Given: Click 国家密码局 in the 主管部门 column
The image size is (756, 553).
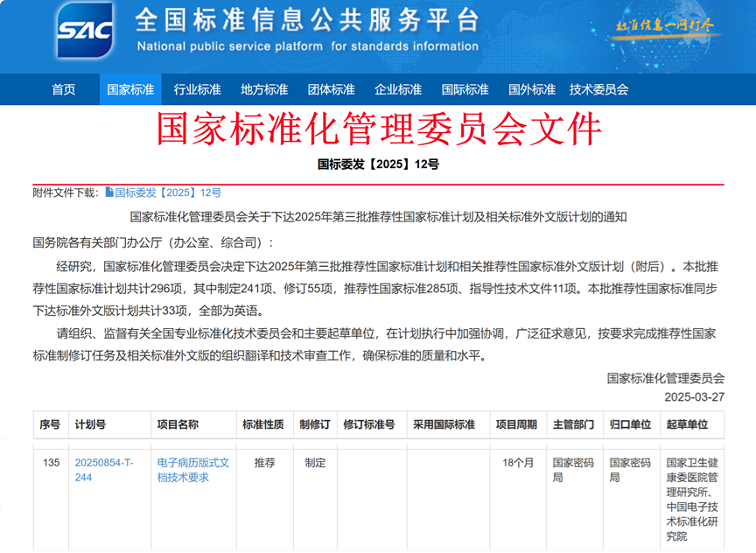Looking at the screenshot, I should (x=573, y=470).
